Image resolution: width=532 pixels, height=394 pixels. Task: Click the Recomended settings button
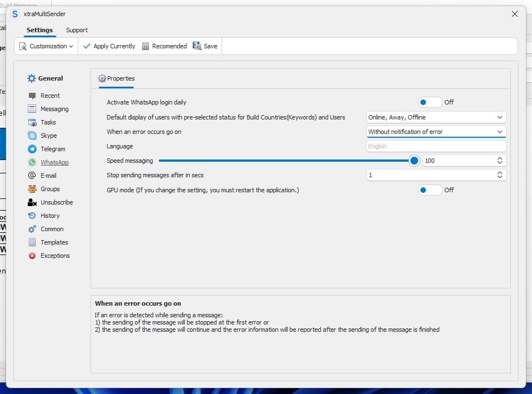(164, 46)
